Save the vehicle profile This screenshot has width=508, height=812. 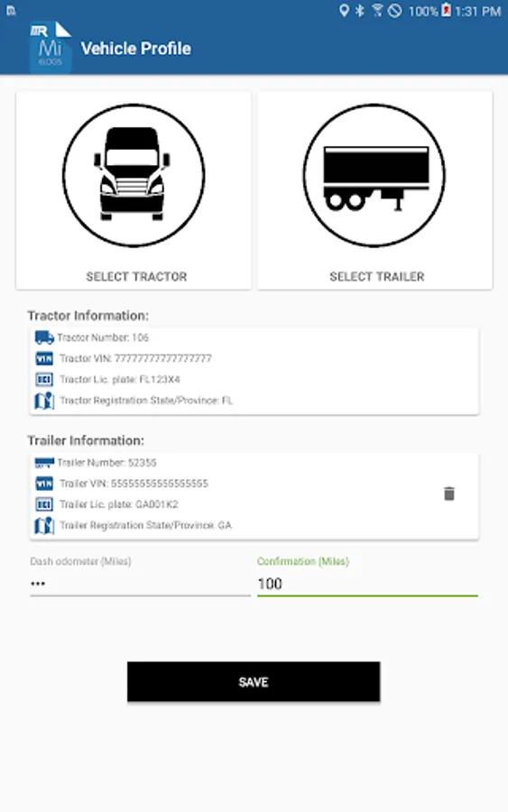point(254,681)
